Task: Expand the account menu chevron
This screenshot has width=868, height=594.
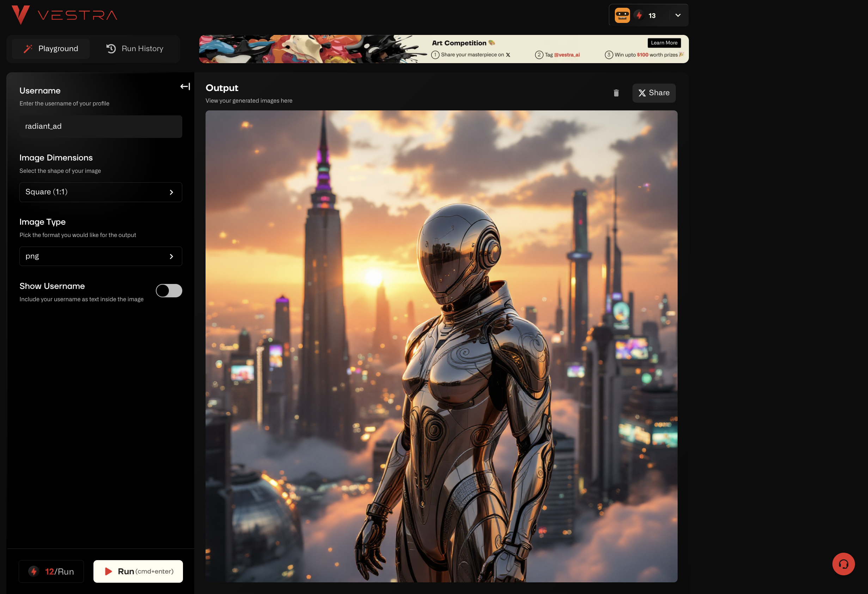Action: (x=678, y=15)
